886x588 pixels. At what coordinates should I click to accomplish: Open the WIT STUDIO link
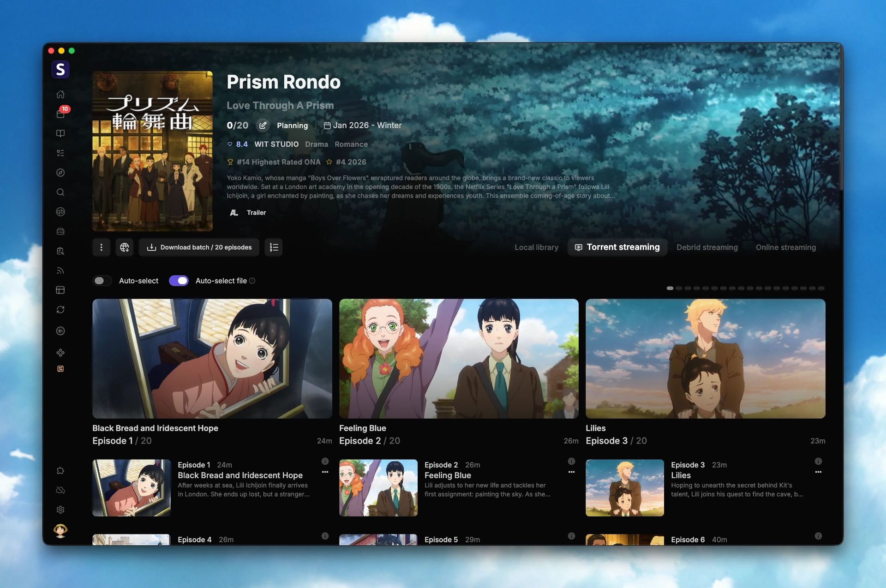(x=277, y=144)
